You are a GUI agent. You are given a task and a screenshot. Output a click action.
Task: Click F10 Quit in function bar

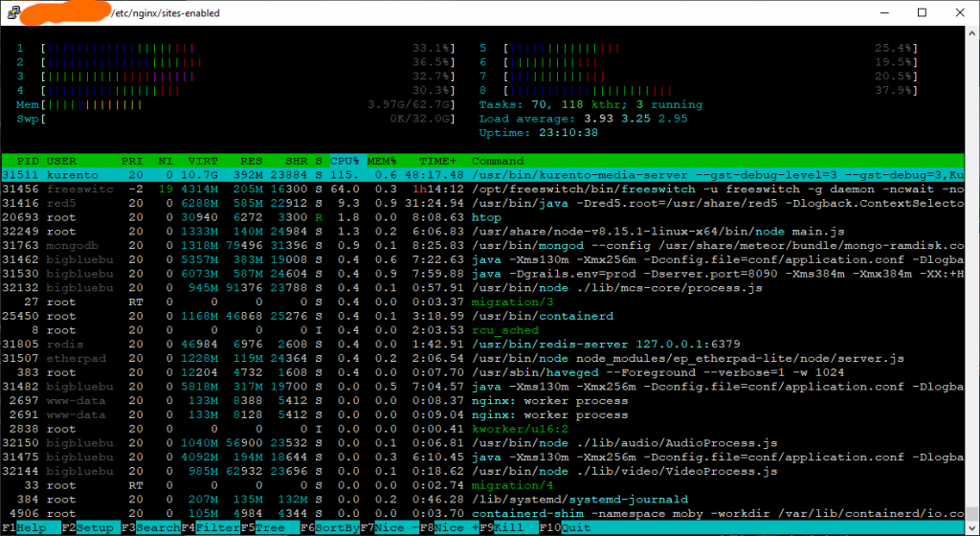574,527
